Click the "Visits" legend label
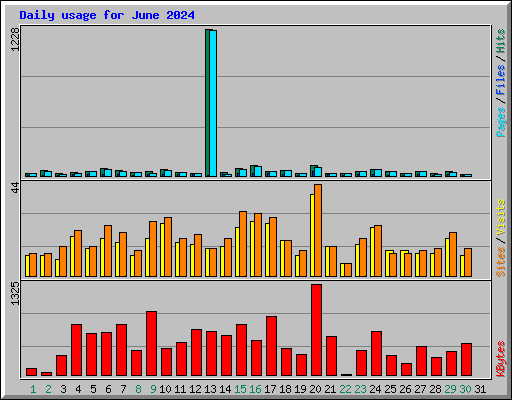 click(501, 217)
